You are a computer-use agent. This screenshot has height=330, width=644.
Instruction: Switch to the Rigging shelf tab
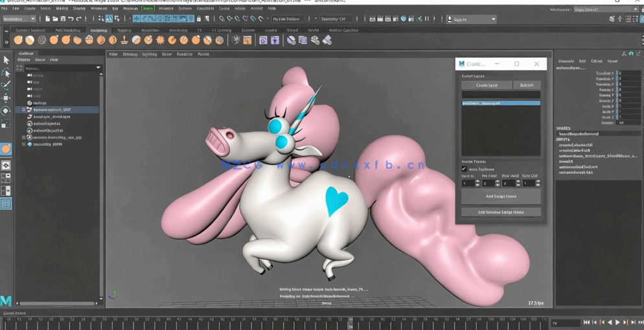click(x=124, y=30)
